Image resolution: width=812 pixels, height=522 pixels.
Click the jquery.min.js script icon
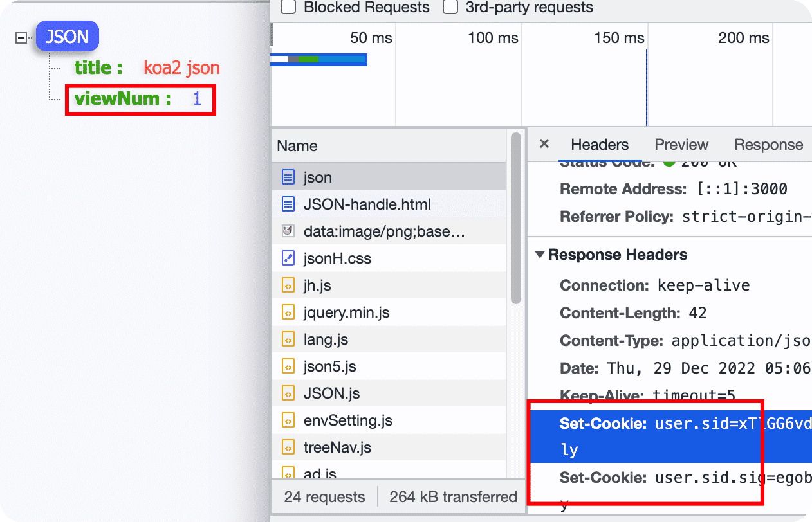[x=288, y=312]
